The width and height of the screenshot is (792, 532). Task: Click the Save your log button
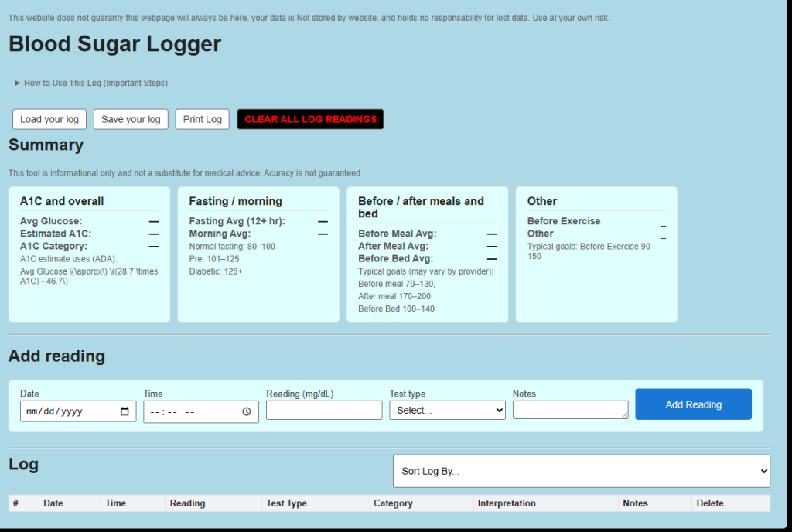click(x=131, y=119)
